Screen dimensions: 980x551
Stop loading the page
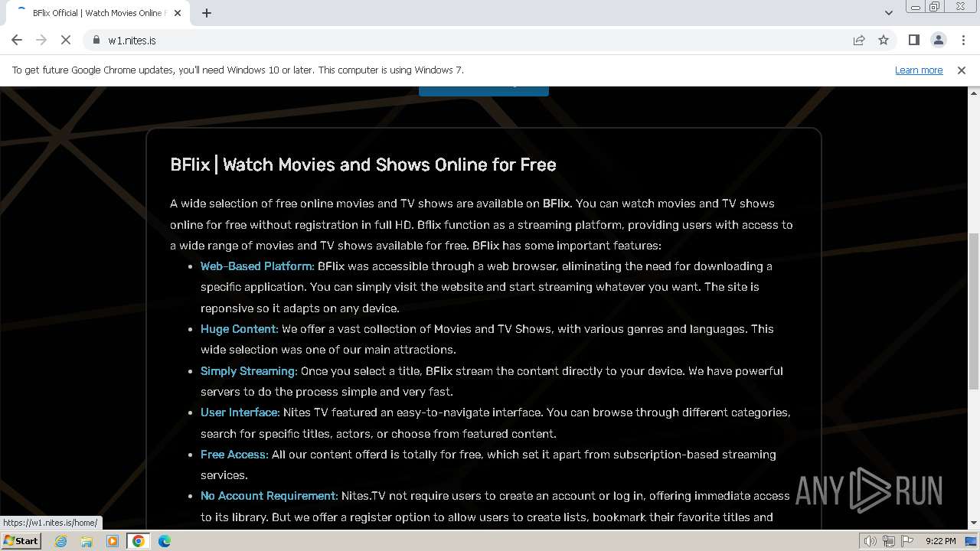click(x=66, y=41)
